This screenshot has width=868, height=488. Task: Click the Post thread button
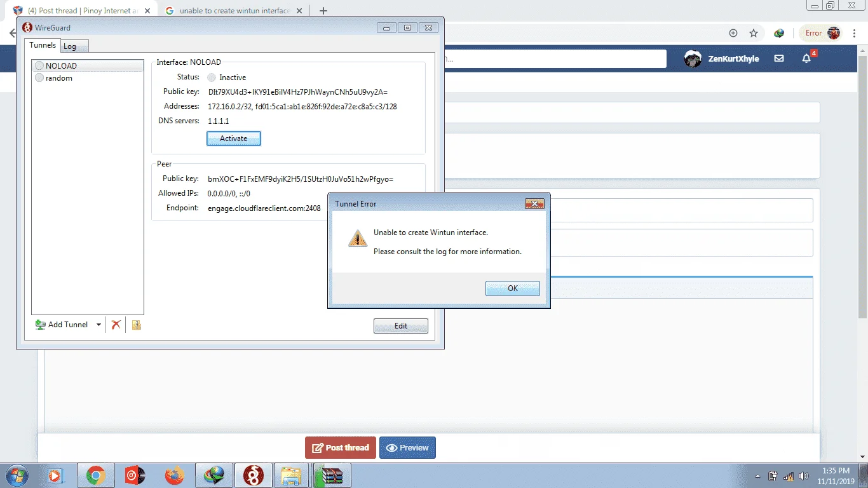341,448
